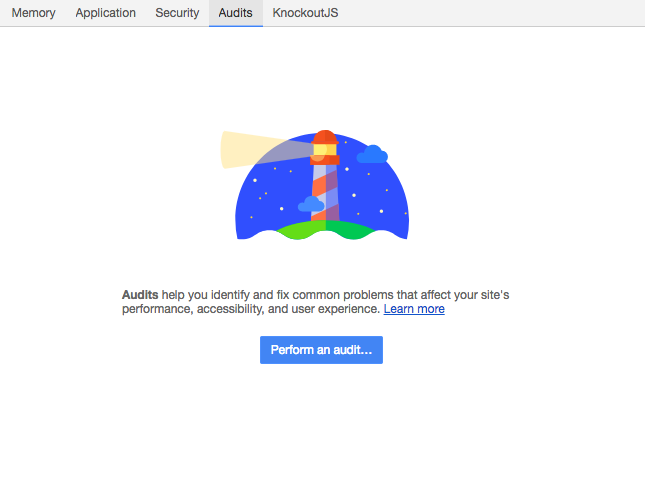The height and width of the screenshot is (485, 645).
Task: Click the "Audits help you identify" description text
Action: tap(316, 302)
